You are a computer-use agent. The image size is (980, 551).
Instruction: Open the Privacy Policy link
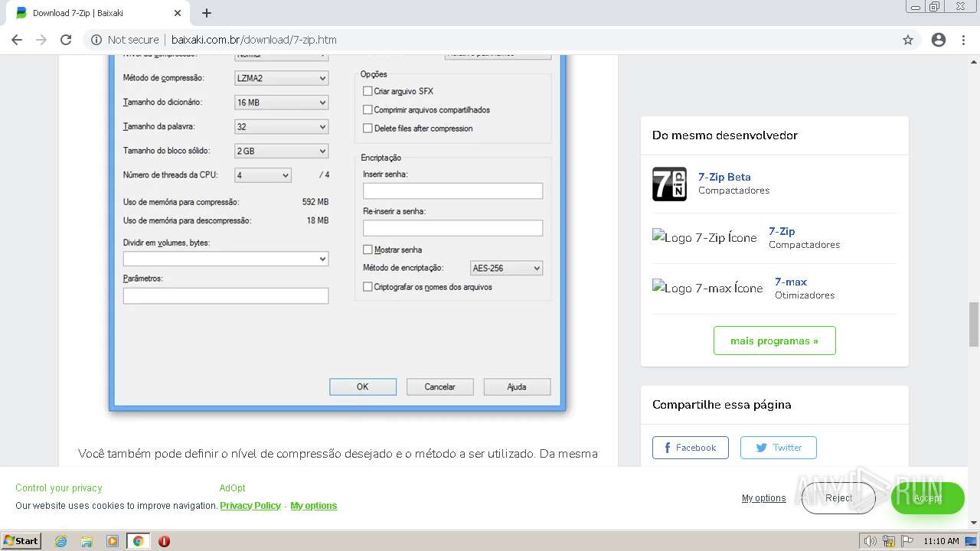(x=250, y=506)
